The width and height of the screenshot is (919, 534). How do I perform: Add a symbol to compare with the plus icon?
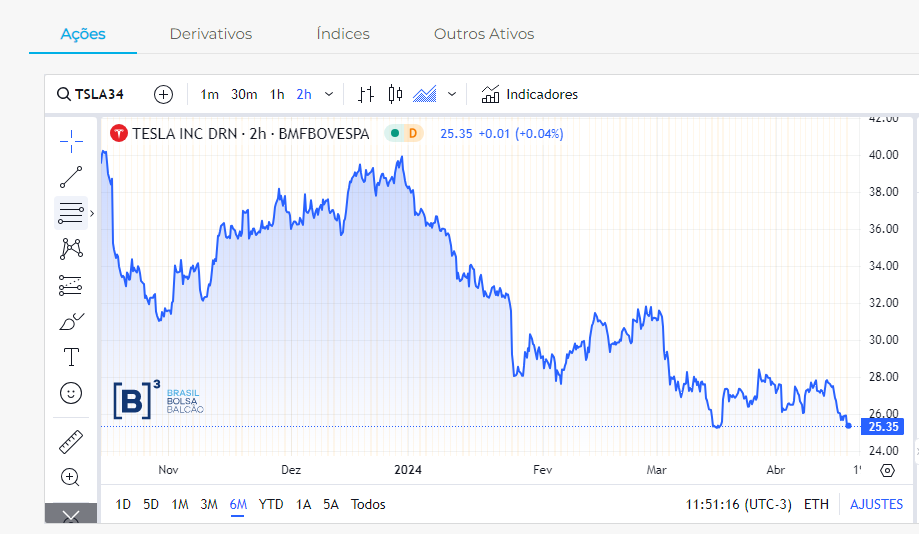point(164,94)
